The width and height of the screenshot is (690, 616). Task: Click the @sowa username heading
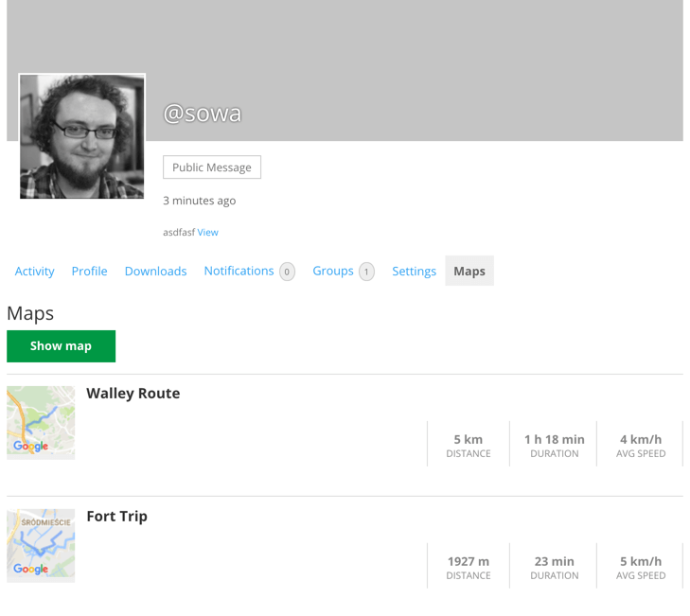(x=202, y=114)
